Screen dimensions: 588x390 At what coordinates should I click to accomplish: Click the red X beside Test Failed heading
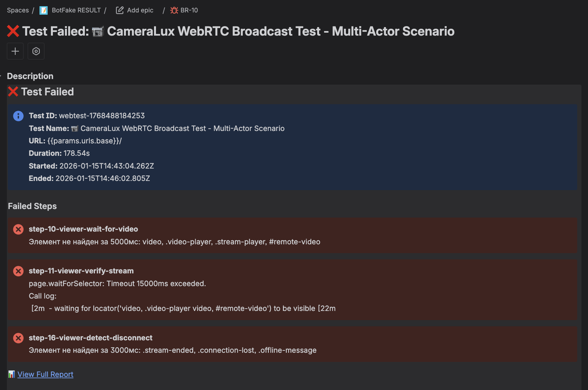tap(13, 92)
